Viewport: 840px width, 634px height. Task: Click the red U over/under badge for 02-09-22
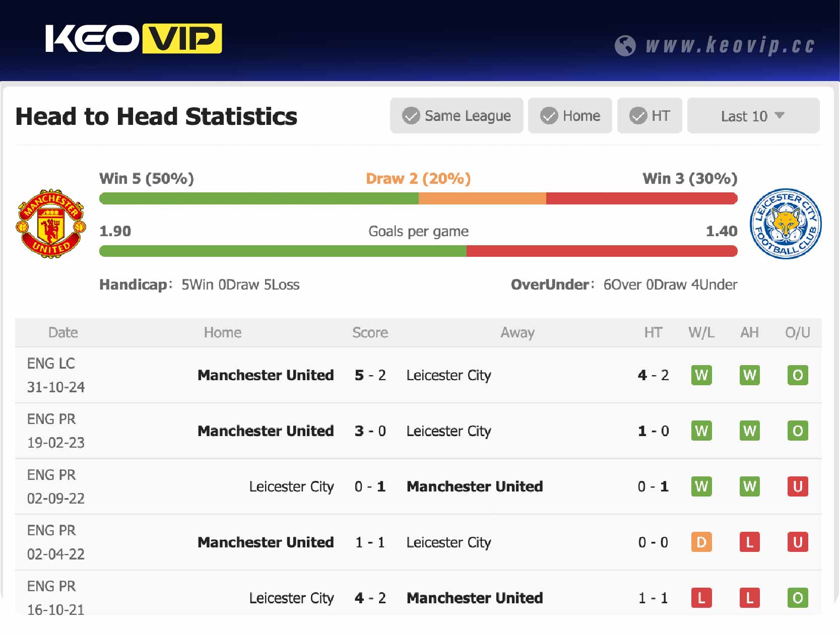[798, 486]
